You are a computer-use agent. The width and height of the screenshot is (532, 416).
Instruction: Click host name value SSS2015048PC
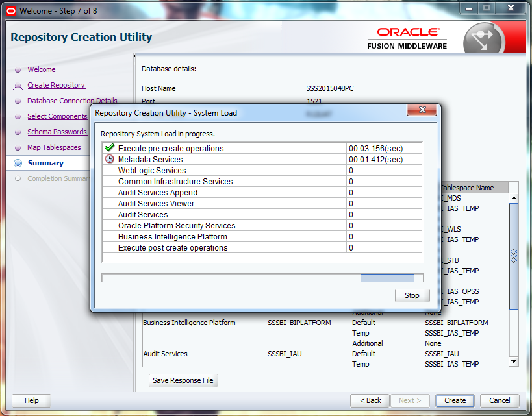pos(329,88)
